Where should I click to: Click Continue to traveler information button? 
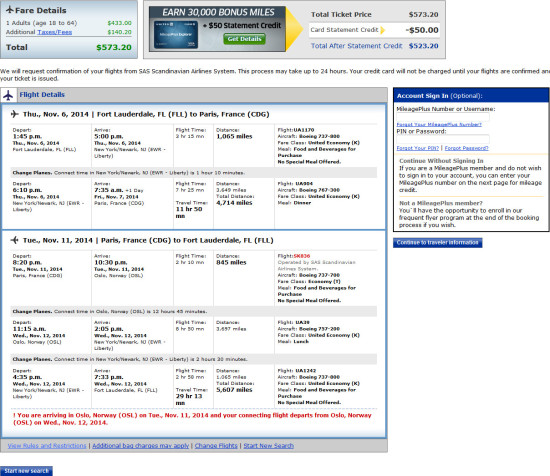437,243
